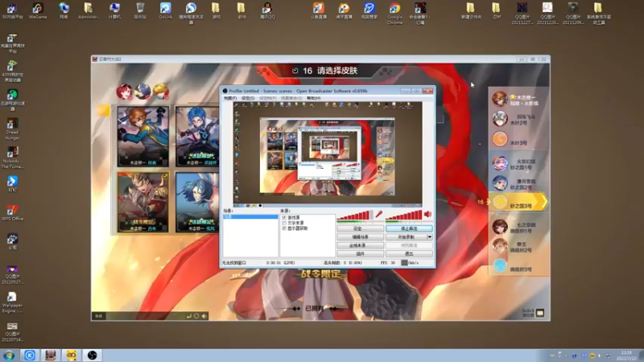Click the system clock in taskbar
Image resolution: width=644 pixels, height=362 pixels.
(x=626, y=356)
